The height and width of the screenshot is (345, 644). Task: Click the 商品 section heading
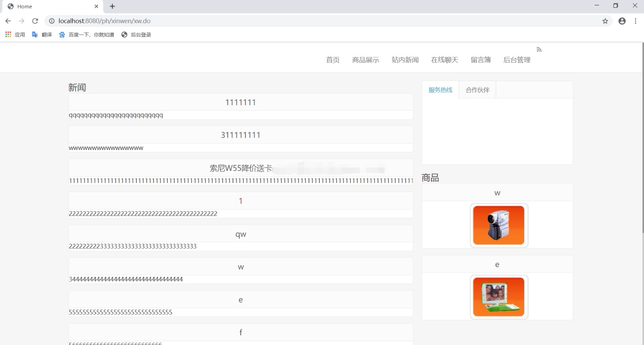(430, 178)
